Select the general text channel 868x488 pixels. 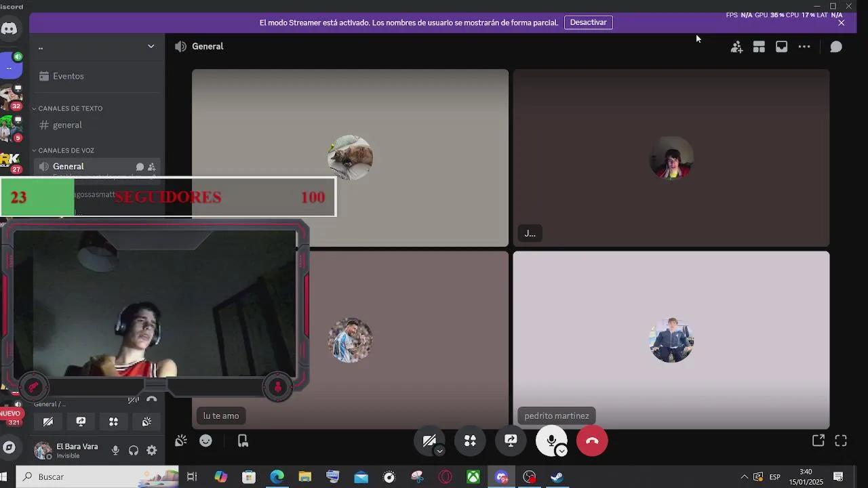pyautogui.click(x=68, y=125)
